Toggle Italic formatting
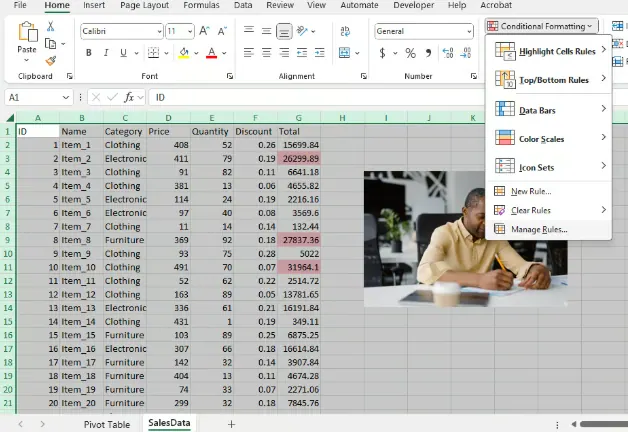Screen dimensions: 628x432 coord(107,53)
